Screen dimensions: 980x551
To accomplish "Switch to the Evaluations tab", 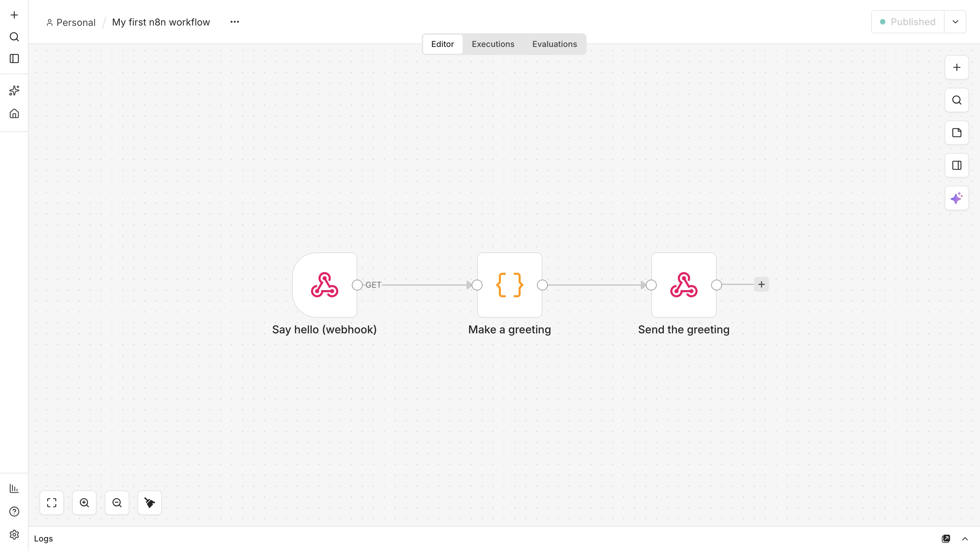I will pos(554,44).
